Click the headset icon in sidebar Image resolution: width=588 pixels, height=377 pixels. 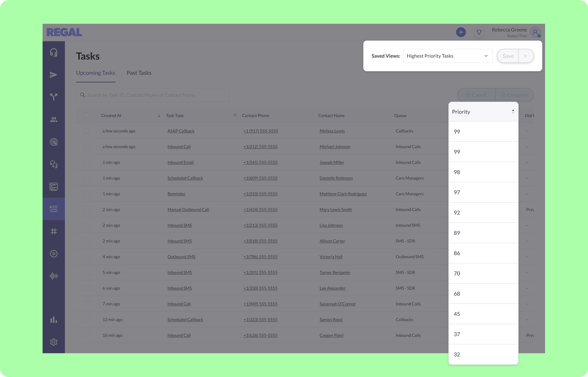(x=54, y=52)
